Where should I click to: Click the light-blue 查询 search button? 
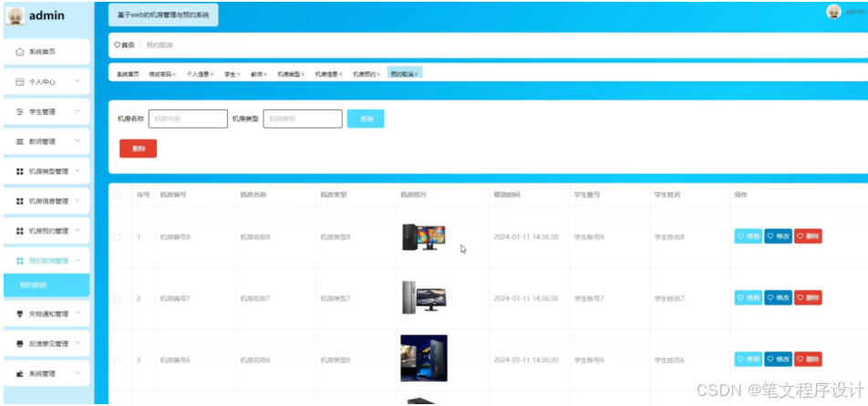pos(366,120)
